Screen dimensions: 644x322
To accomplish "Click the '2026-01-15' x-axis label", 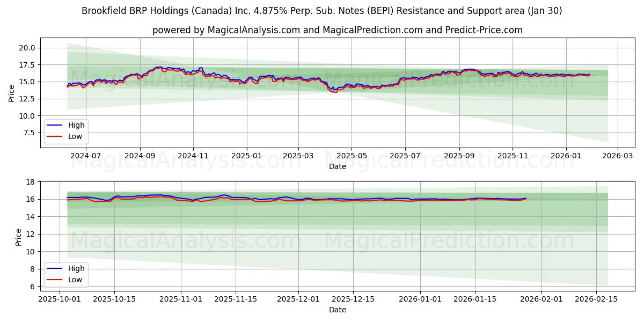I will click(475, 299).
